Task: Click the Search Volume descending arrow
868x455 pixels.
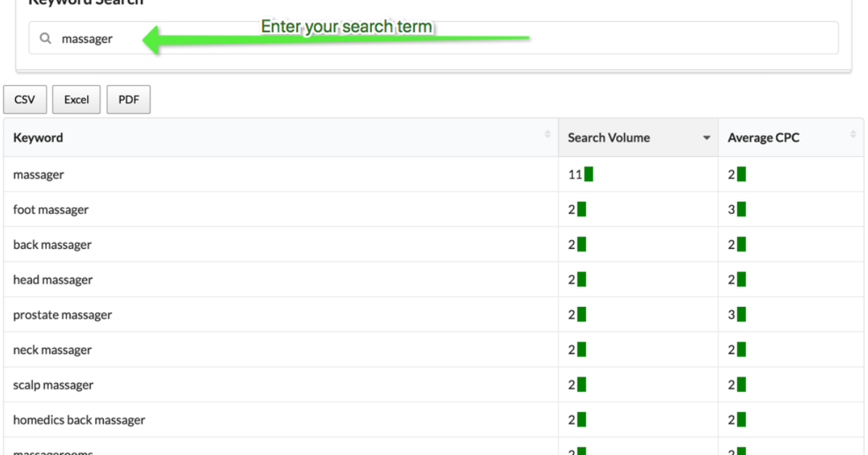Action: click(707, 138)
